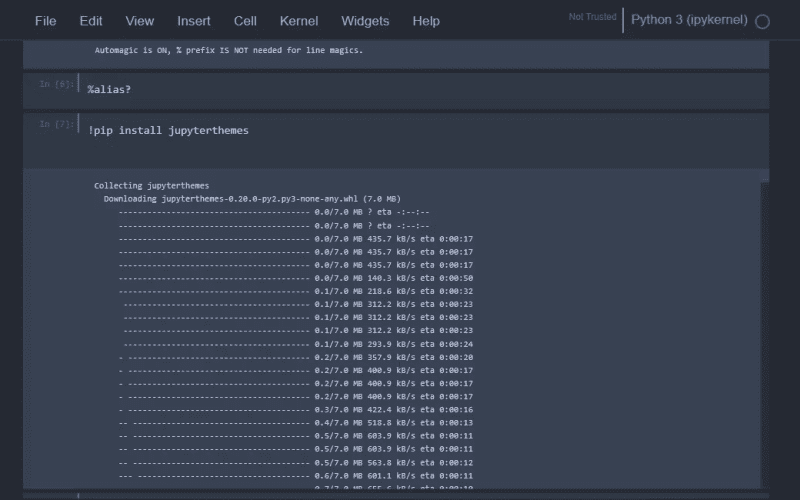Open the Insert menu
Image resolution: width=800 pixels, height=500 pixels.
click(193, 21)
